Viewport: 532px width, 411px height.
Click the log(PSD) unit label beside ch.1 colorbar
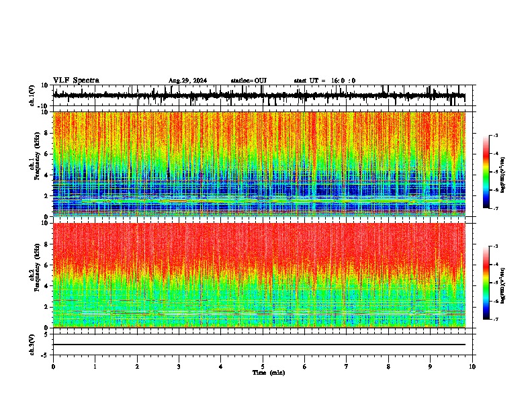[x=503, y=175]
